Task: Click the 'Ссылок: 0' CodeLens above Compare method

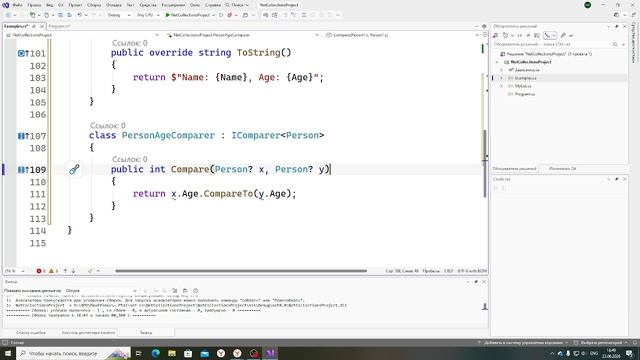Action: point(130,159)
